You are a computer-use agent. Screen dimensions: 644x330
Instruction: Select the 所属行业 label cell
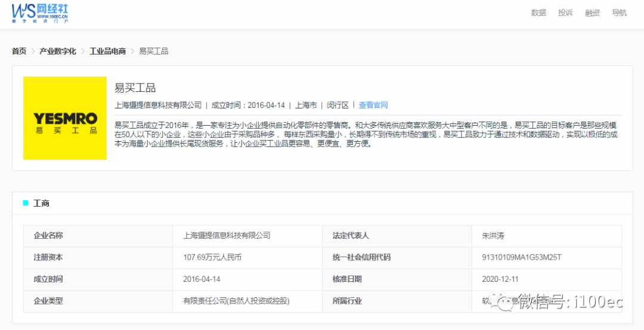(397, 301)
